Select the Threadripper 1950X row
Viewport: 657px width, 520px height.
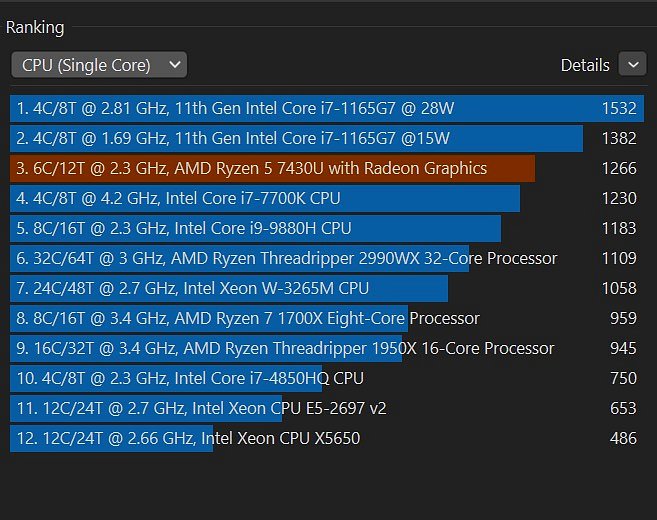tap(327, 349)
